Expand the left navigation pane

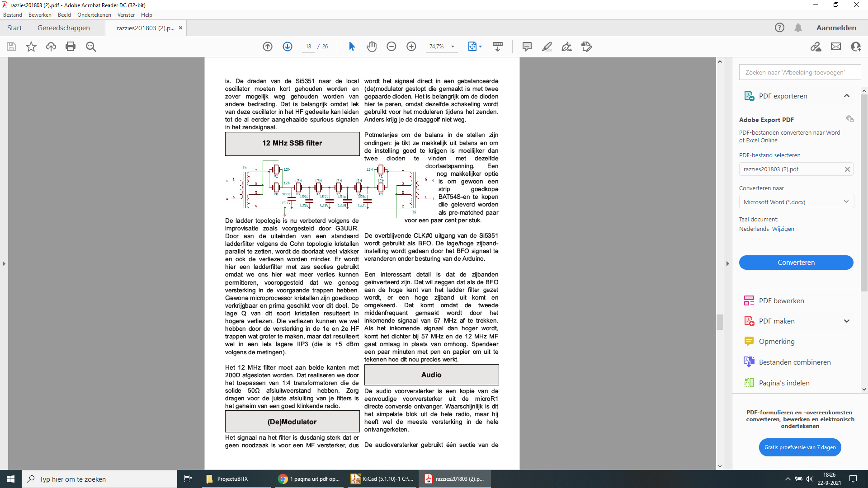pos(4,263)
